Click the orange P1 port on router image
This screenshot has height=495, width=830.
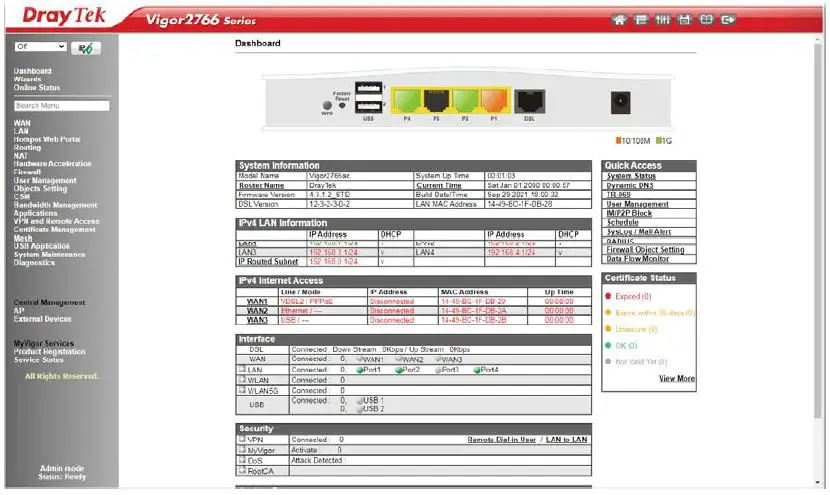tap(494, 101)
